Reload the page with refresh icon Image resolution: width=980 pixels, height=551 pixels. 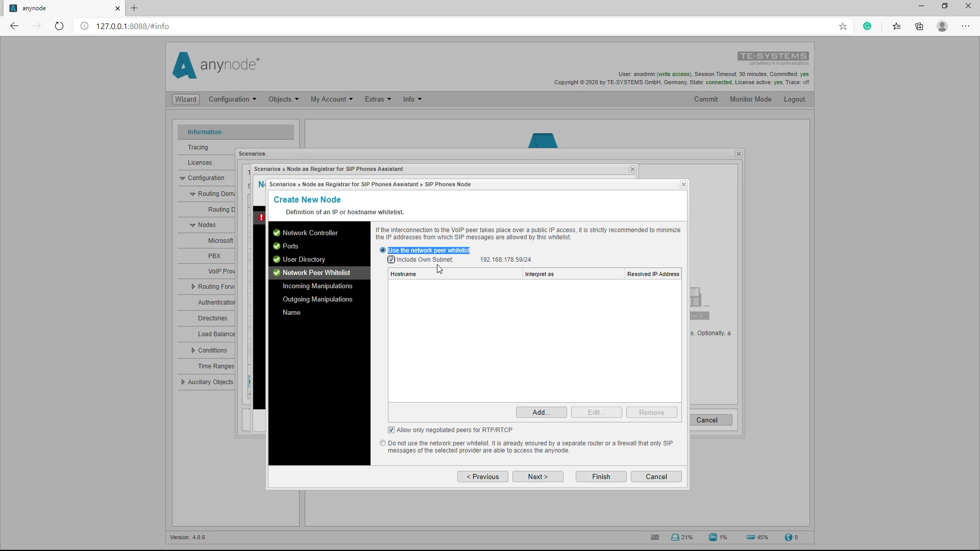(59, 26)
